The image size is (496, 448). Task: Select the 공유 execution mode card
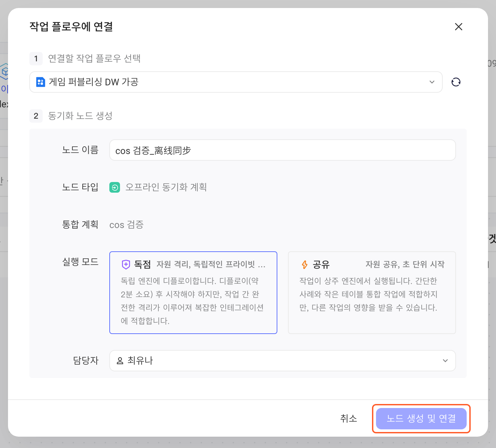point(372,293)
